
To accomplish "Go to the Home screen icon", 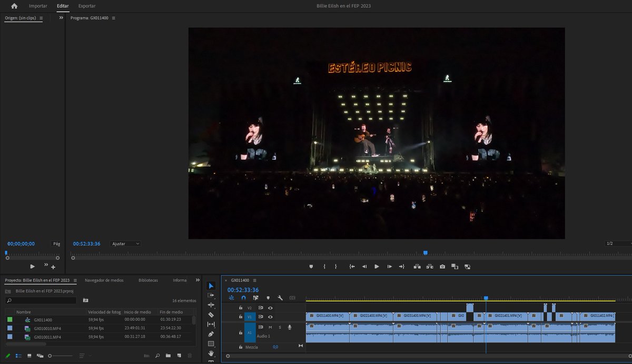I will [x=14, y=6].
